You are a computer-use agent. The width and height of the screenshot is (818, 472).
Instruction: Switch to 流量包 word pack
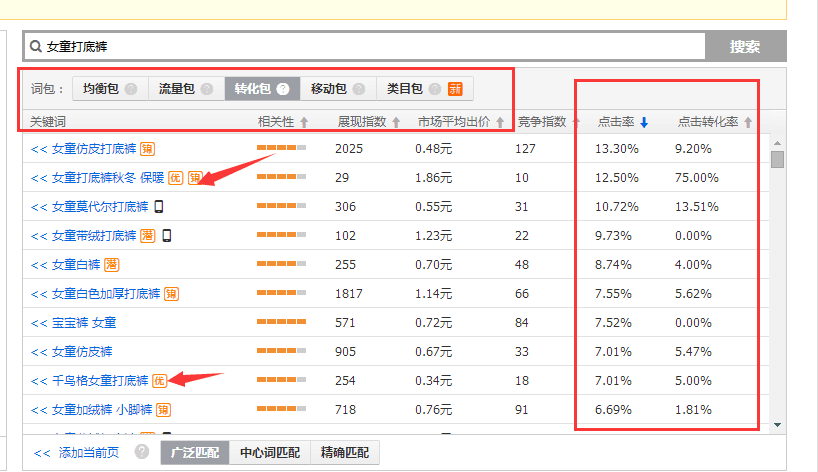pyautogui.click(x=187, y=89)
